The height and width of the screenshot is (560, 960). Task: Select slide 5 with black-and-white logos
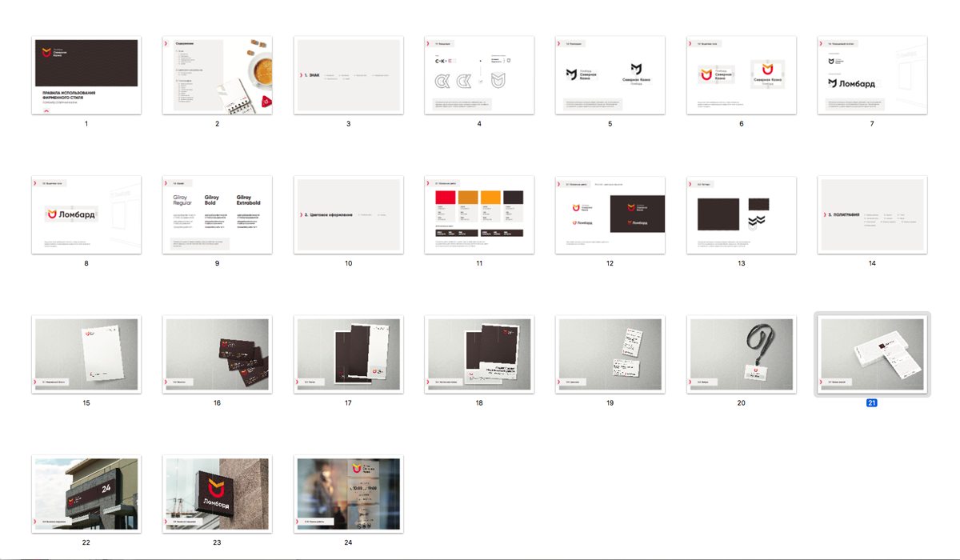pos(610,75)
